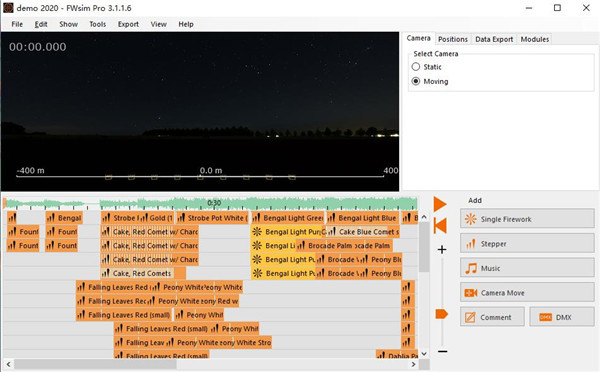
Task: Grab the orange timeline zoom slider handle
Action: tap(441, 314)
